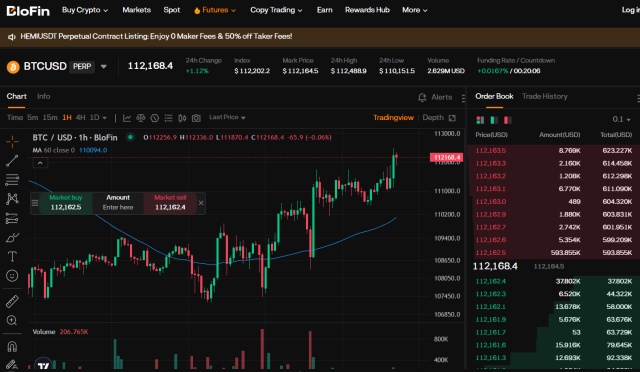Activate the zoom in tool
This screenshot has width=640, height=372.
pyautogui.click(x=12, y=321)
